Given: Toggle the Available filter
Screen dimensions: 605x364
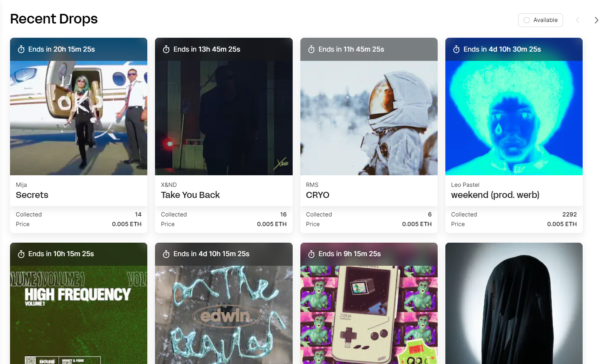Looking at the screenshot, I should click(x=540, y=20).
